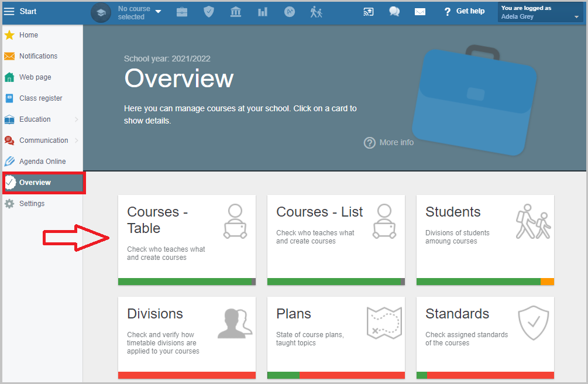Open Web page in the sidebar
The height and width of the screenshot is (384, 588).
tap(42, 77)
